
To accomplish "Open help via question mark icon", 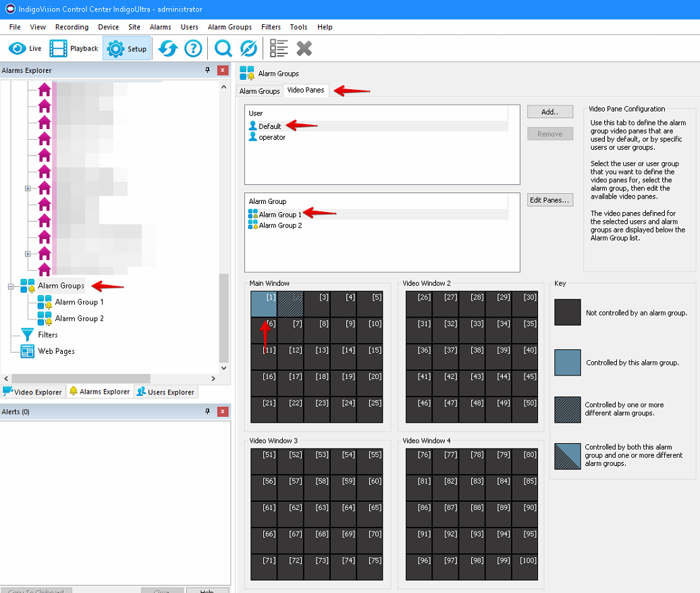I will 193,48.
